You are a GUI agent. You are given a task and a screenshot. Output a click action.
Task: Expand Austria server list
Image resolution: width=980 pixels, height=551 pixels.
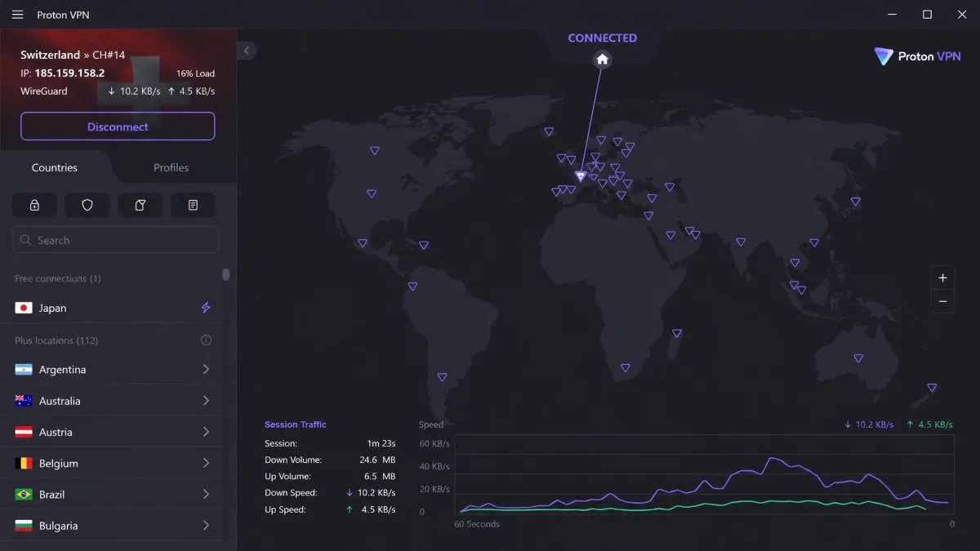[206, 432]
